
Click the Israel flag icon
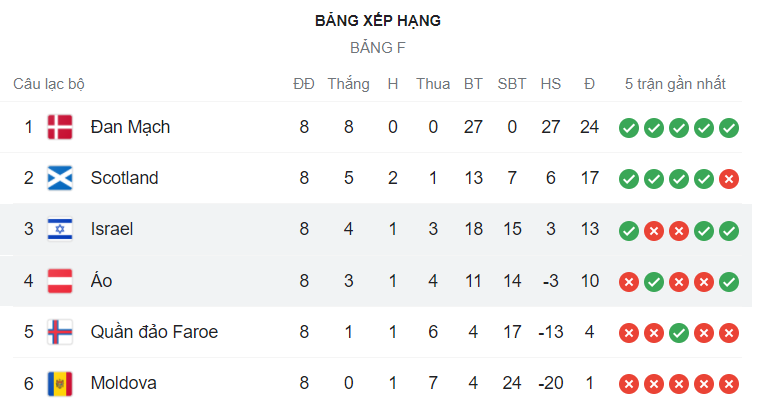[x=60, y=229]
